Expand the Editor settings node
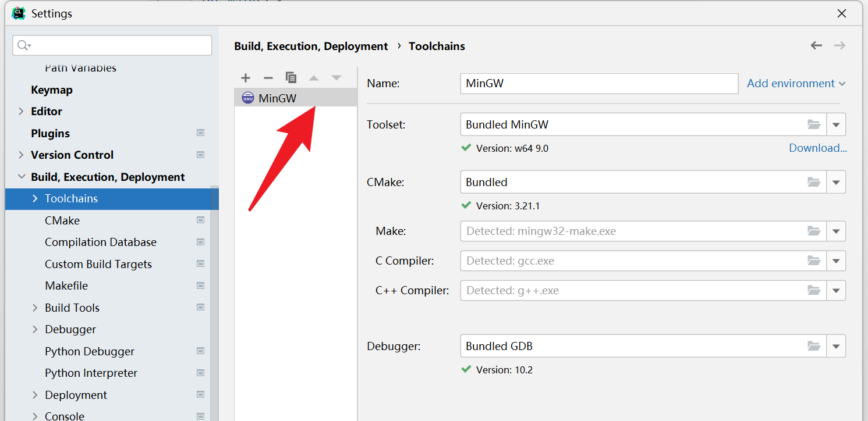Screen dimensions: 868x421 tap(22, 111)
